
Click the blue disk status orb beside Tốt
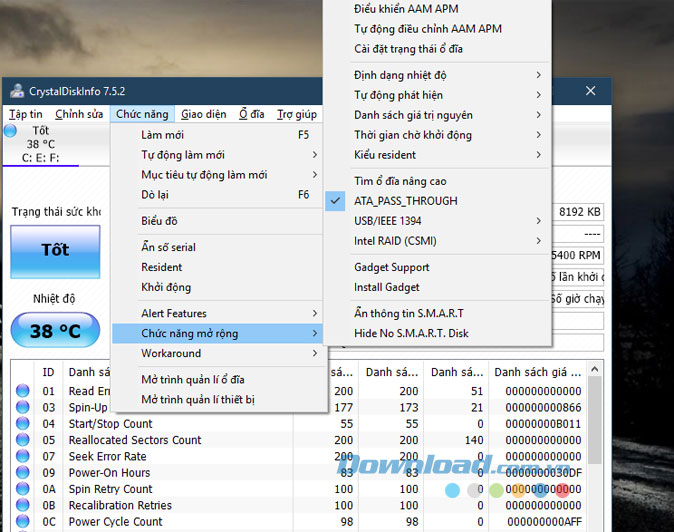(10, 131)
